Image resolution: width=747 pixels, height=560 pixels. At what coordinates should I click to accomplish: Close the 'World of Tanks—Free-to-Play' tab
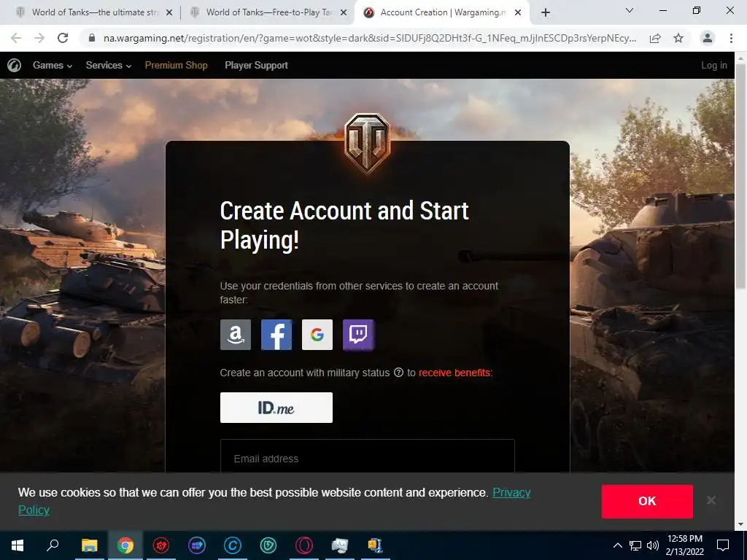point(344,13)
